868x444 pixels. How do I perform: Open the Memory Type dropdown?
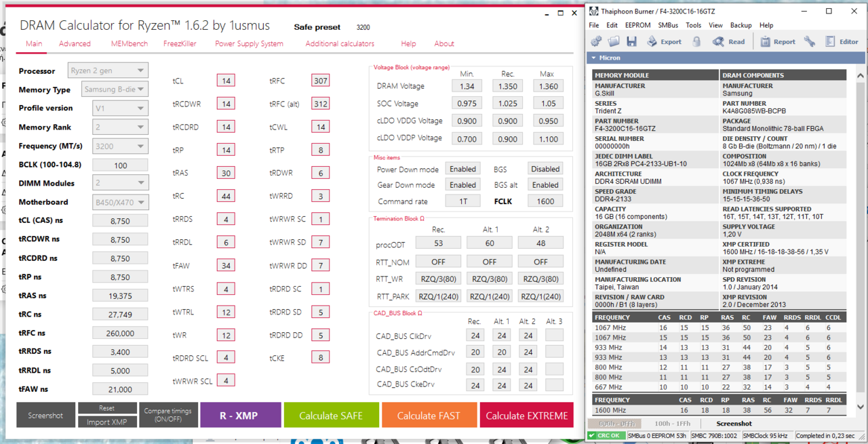114,89
